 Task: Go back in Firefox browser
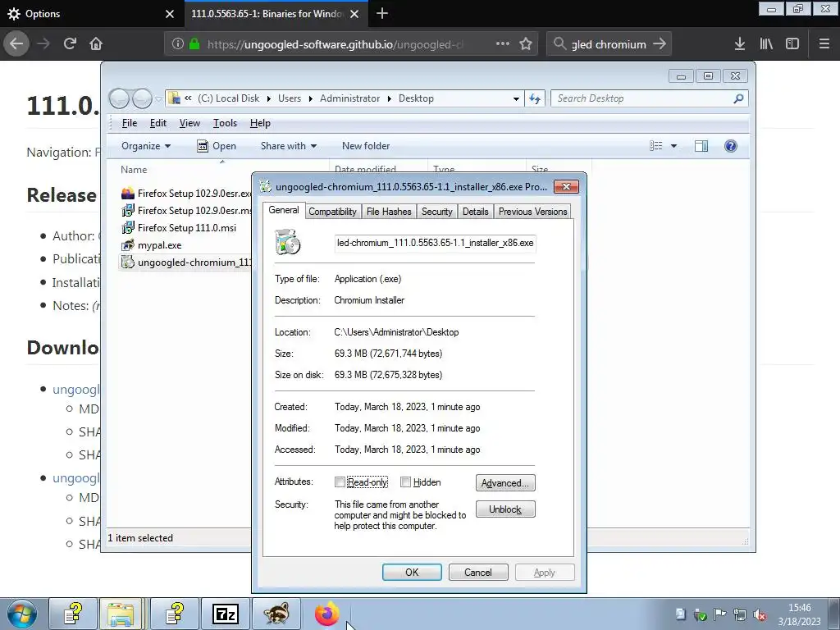pos(16,44)
